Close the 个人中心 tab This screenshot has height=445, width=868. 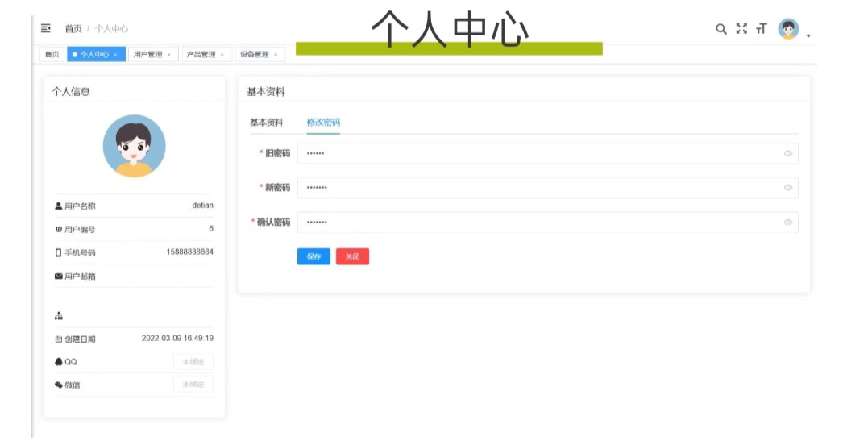point(116,55)
